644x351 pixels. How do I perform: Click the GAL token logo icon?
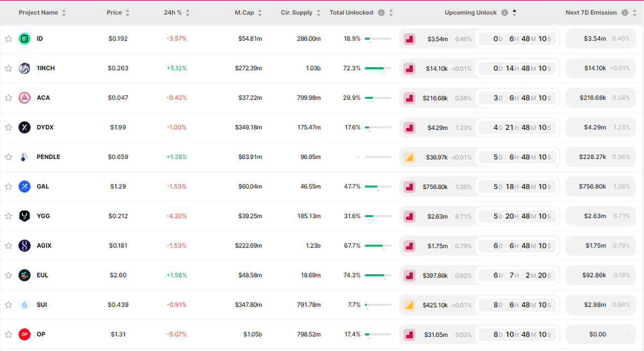[25, 186]
